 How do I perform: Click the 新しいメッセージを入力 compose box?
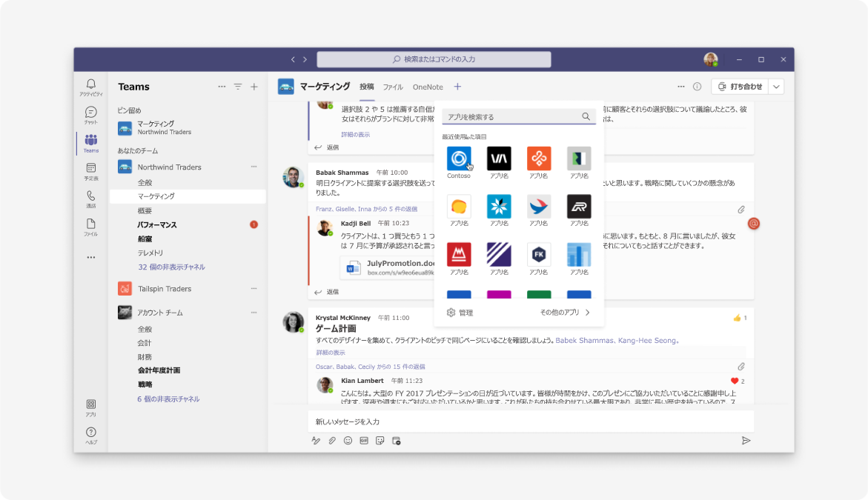click(531, 421)
